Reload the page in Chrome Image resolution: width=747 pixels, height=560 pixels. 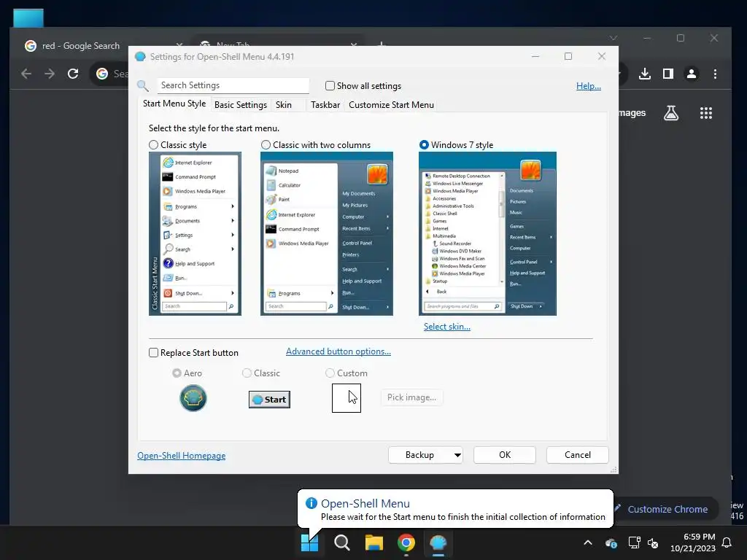pyautogui.click(x=73, y=74)
